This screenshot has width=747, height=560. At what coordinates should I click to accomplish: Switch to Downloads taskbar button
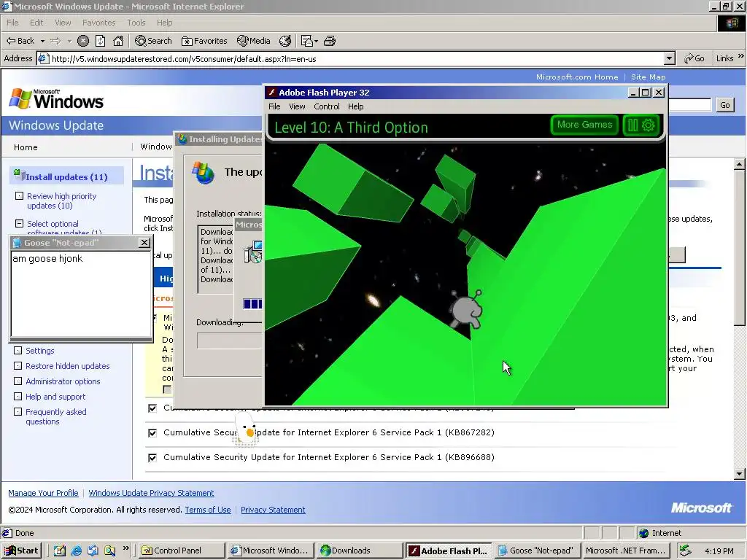[x=360, y=551]
